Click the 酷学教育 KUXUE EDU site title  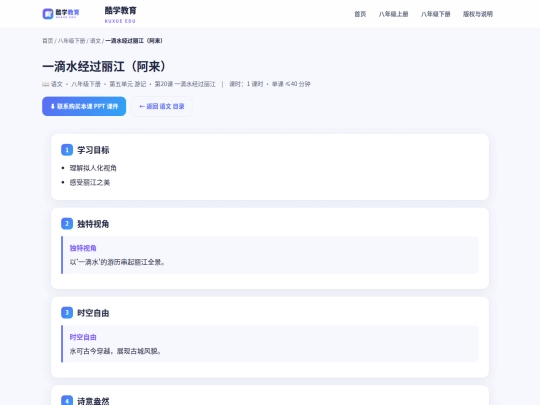click(121, 14)
